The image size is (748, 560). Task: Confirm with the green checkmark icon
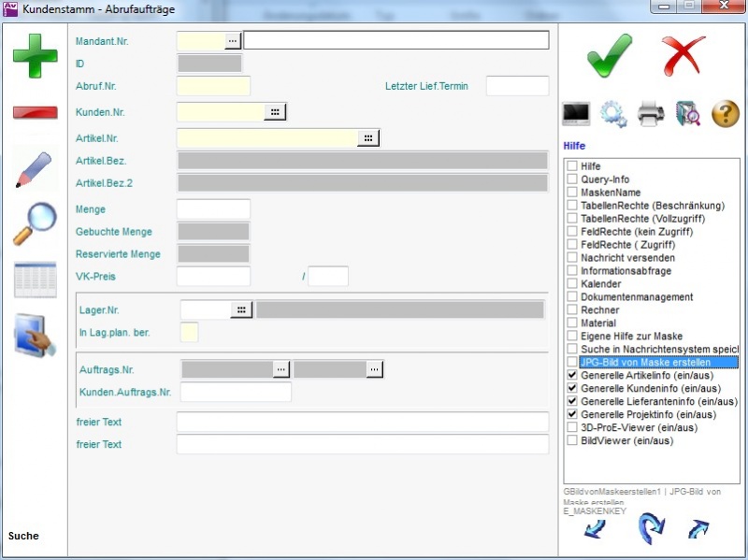610,56
